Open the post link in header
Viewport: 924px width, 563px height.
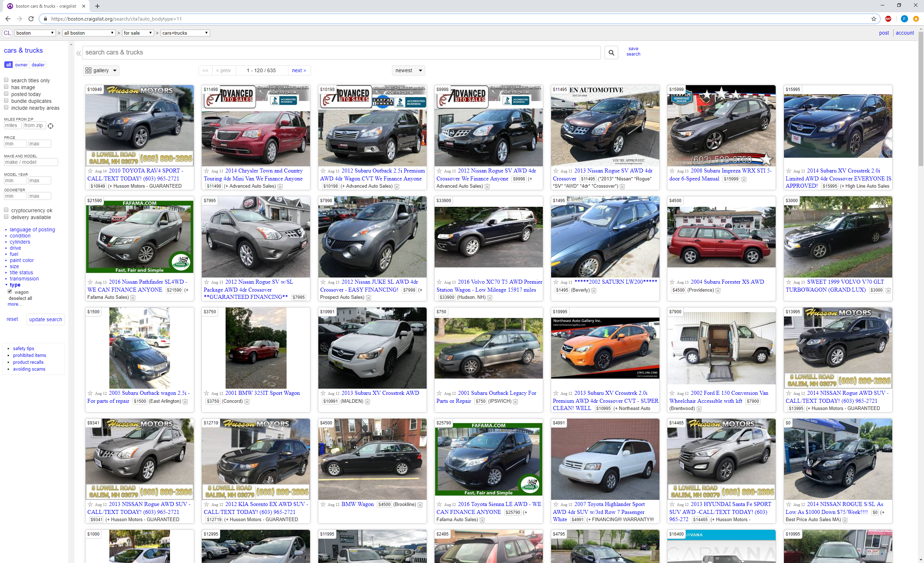click(884, 33)
